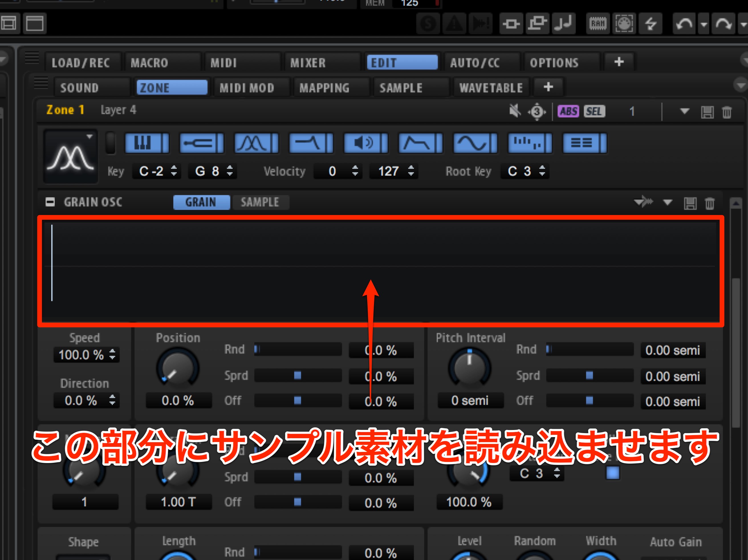Click the Grain Osc import sample arrow icon
Image resolution: width=748 pixels, height=560 pixels.
pos(643,202)
